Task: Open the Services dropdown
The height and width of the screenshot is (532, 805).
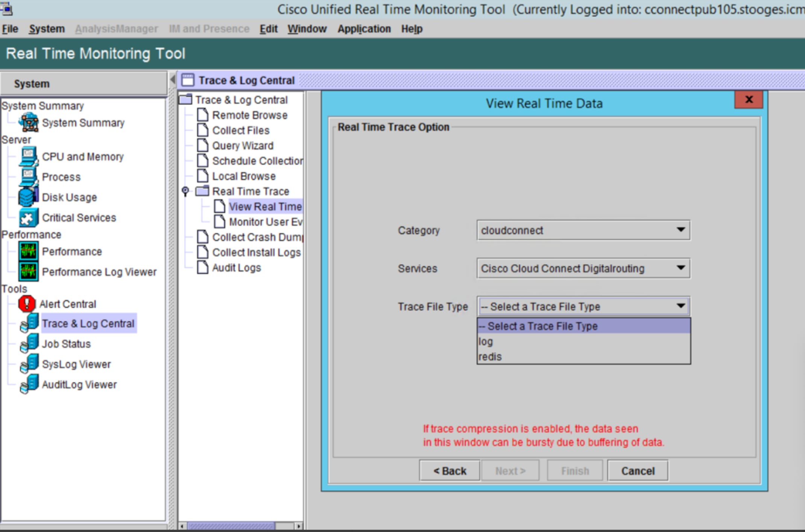Action: (x=583, y=268)
